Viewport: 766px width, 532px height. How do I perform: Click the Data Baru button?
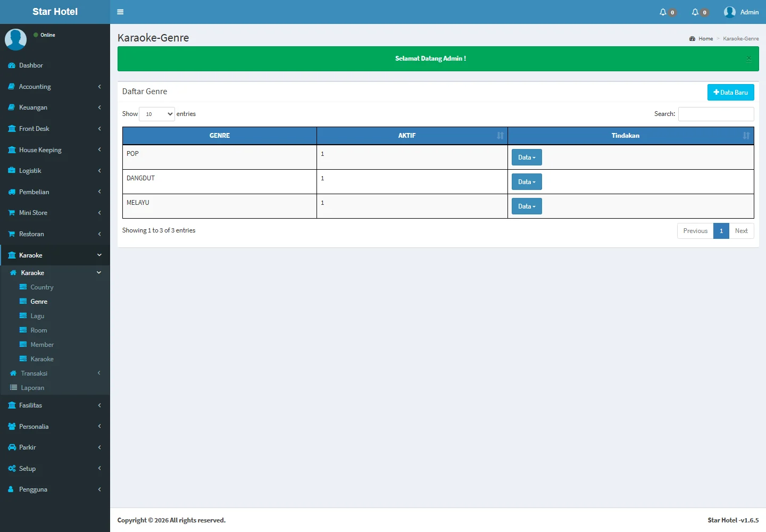pos(730,93)
